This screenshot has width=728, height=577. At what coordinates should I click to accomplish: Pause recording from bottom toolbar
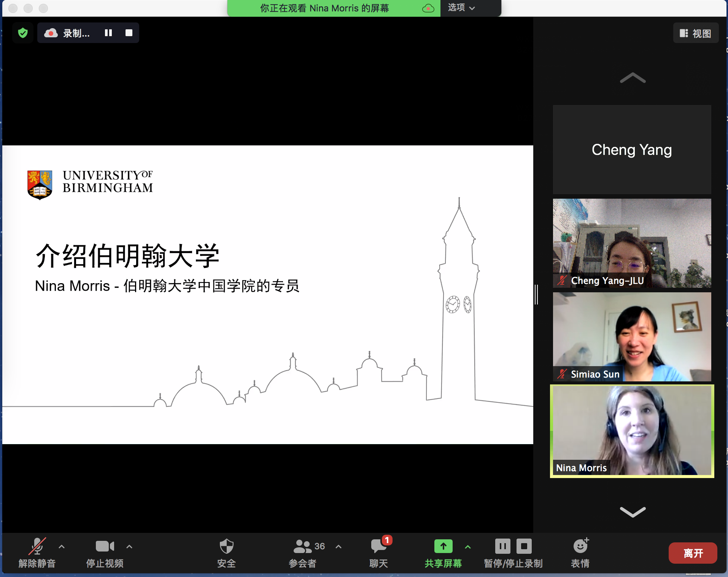[x=502, y=547]
